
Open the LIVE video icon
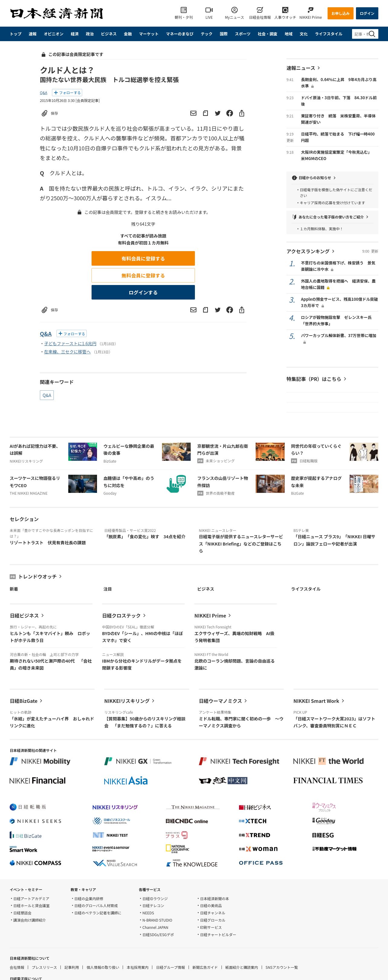pos(209,10)
